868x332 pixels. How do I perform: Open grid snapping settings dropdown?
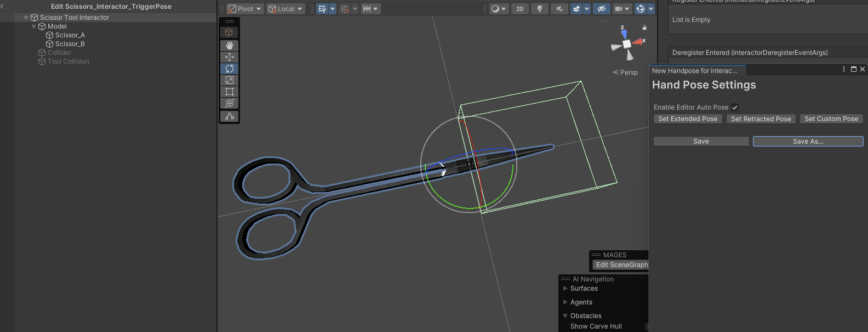[x=355, y=9]
